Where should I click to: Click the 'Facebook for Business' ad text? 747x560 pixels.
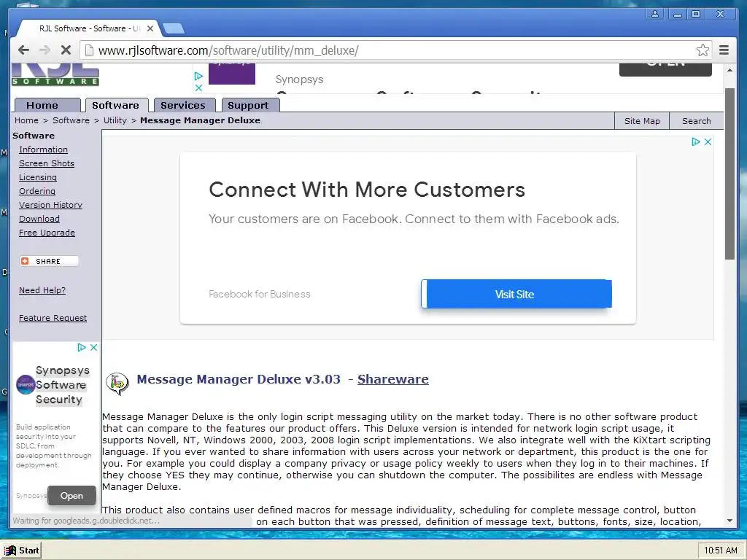click(259, 294)
